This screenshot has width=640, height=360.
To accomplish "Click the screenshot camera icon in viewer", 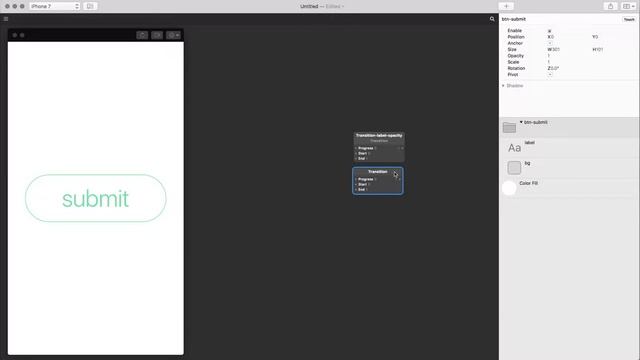I will [142, 35].
